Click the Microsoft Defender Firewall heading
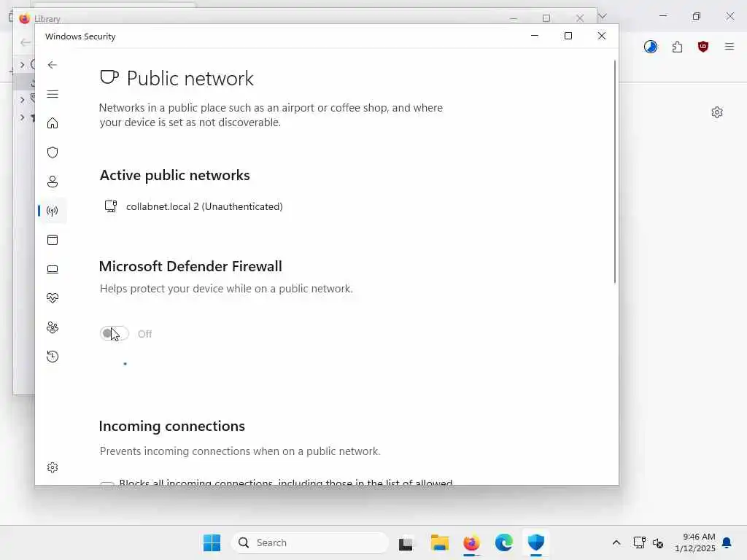 (x=190, y=266)
